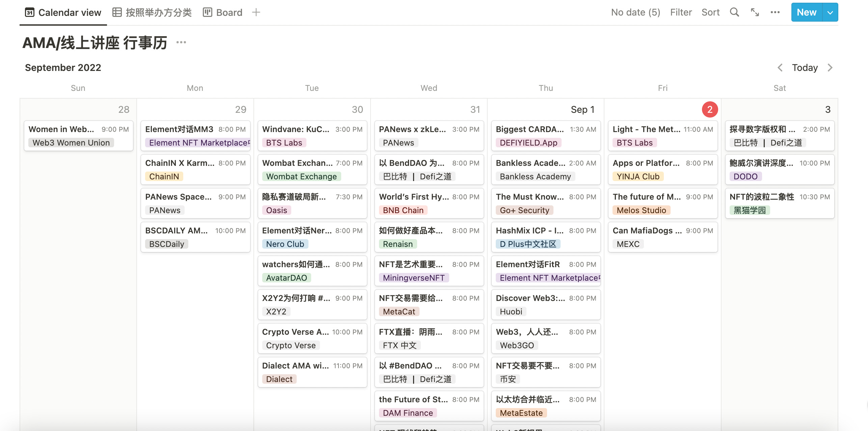Open the ChainIN X Karm... event

coord(195,170)
